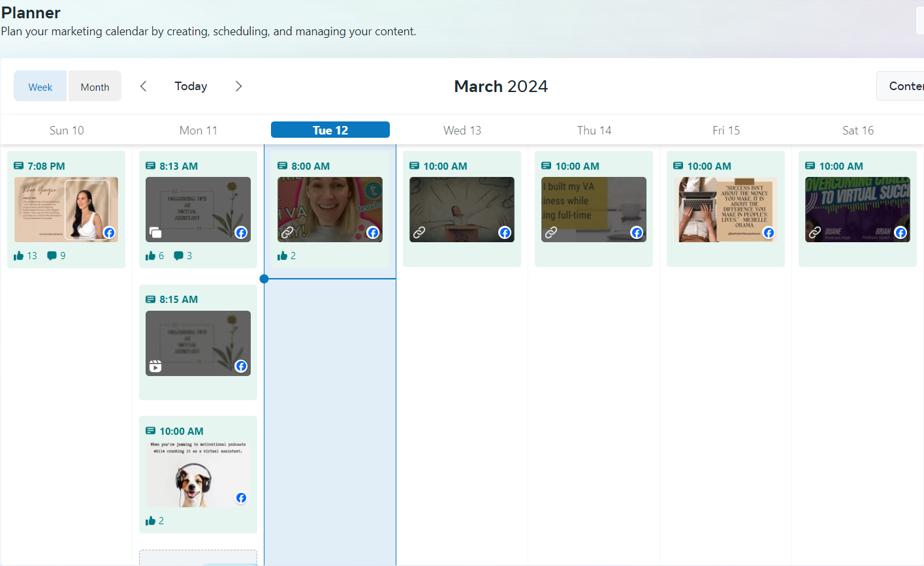Click the 'March 2024' calendar title
This screenshot has width=924, height=566.
pyautogui.click(x=501, y=86)
